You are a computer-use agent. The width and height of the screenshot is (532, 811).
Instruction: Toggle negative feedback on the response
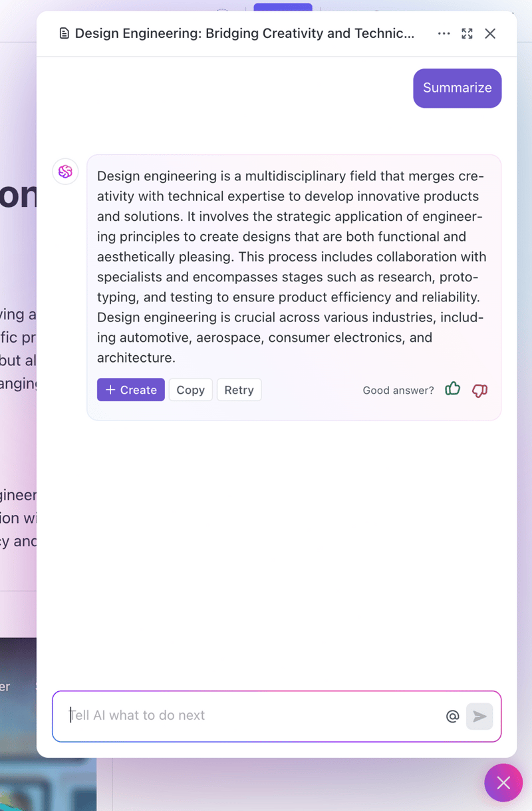click(480, 391)
